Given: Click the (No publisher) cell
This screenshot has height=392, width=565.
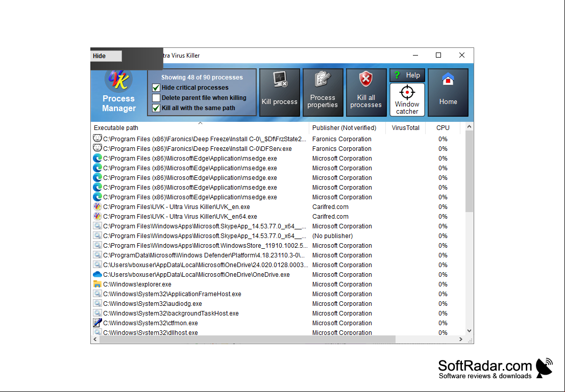Looking at the screenshot, I should [333, 236].
